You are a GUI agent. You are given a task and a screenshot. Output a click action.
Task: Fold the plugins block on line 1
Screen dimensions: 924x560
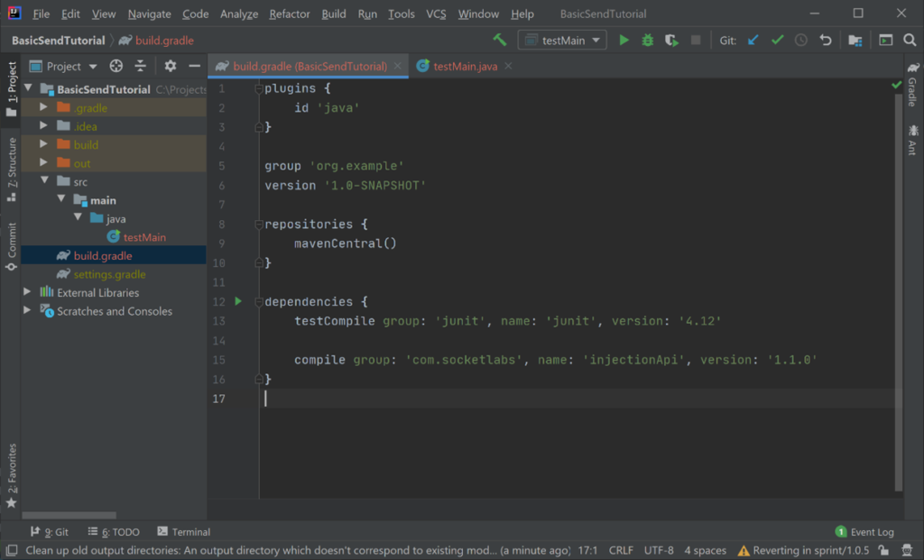coord(259,88)
